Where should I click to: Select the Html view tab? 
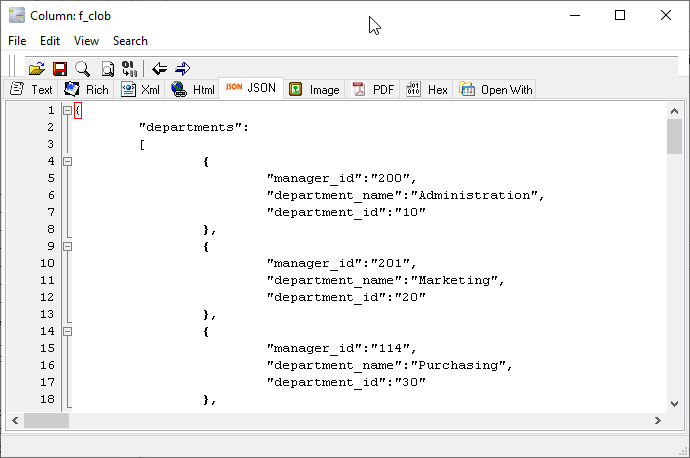193,89
